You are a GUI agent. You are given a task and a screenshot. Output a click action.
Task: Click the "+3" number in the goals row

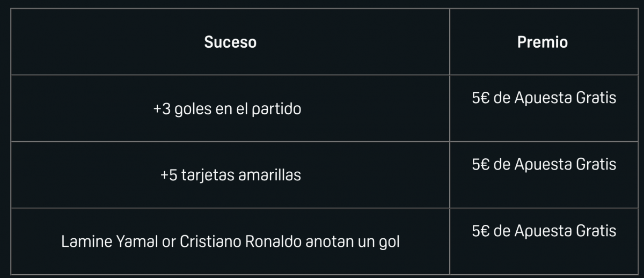click(x=162, y=109)
